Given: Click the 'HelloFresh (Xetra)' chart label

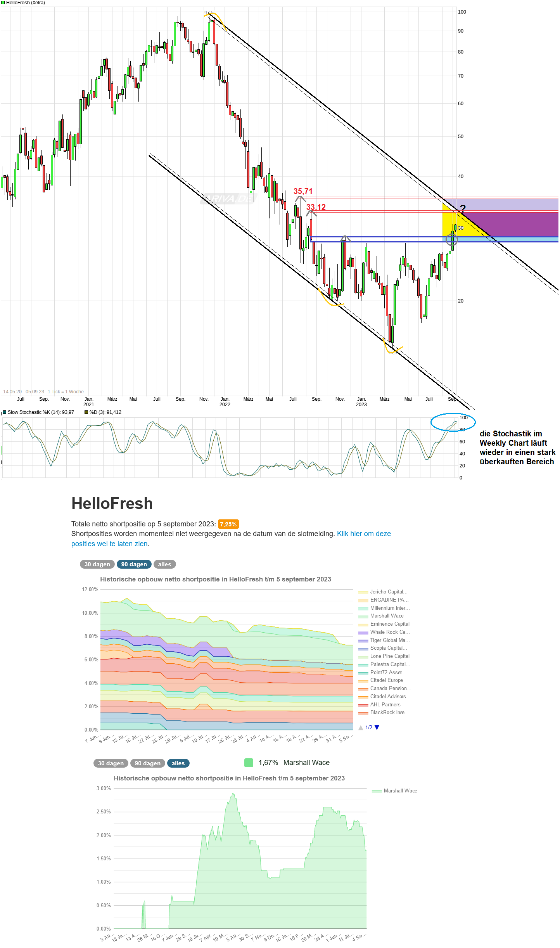Looking at the screenshot, I should tap(26, 3).
